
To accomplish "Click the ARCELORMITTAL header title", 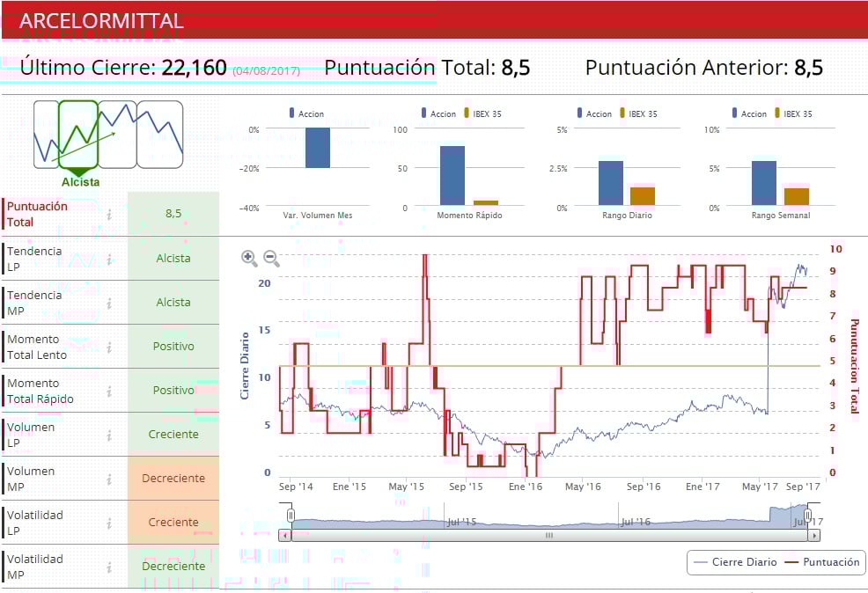I will tap(101, 21).
